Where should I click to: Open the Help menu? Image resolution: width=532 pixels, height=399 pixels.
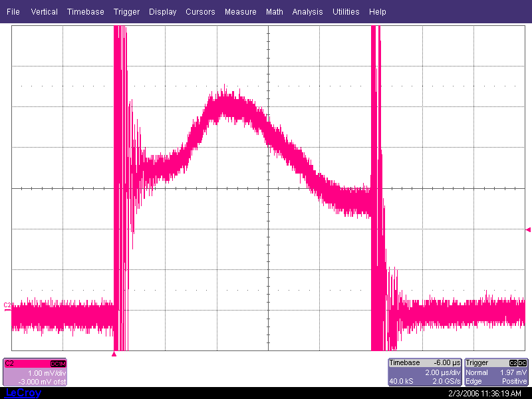[377, 12]
